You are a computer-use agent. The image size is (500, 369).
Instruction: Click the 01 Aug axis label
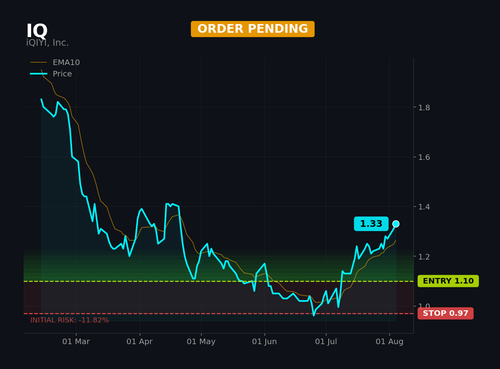coord(389,342)
